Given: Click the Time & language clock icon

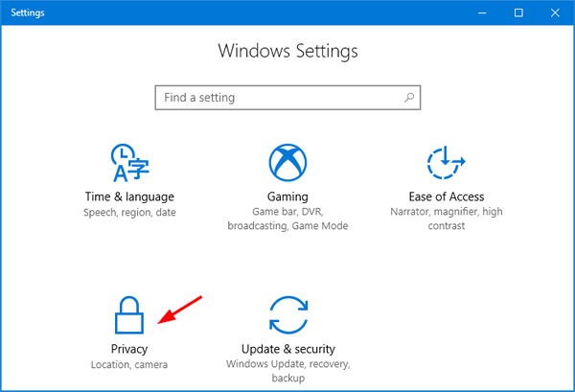Looking at the screenshot, I should pos(129,164).
